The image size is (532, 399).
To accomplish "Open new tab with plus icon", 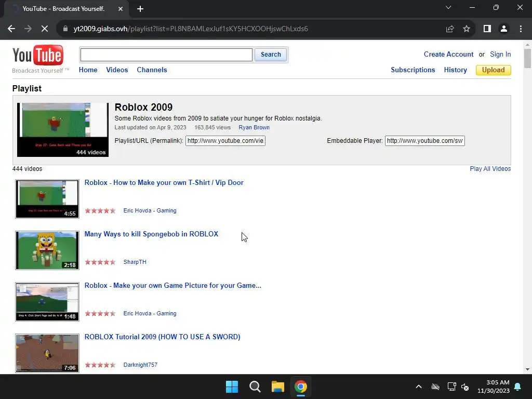I will click(140, 9).
